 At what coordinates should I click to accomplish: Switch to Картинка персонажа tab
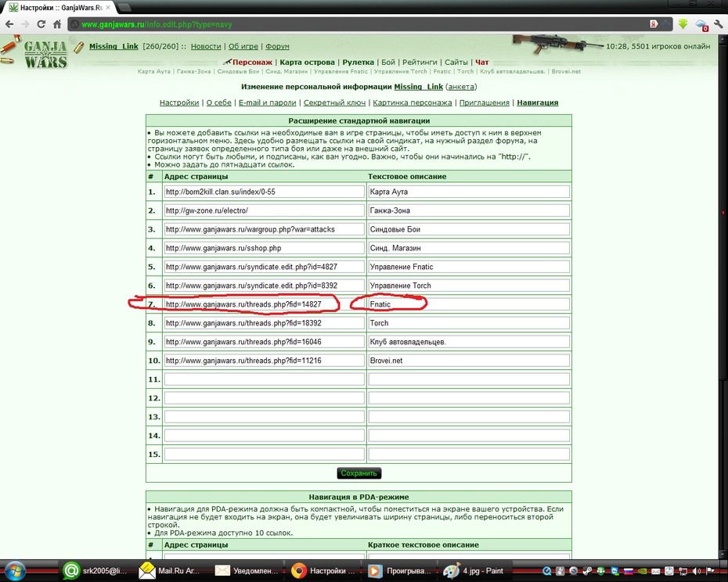click(413, 102)
